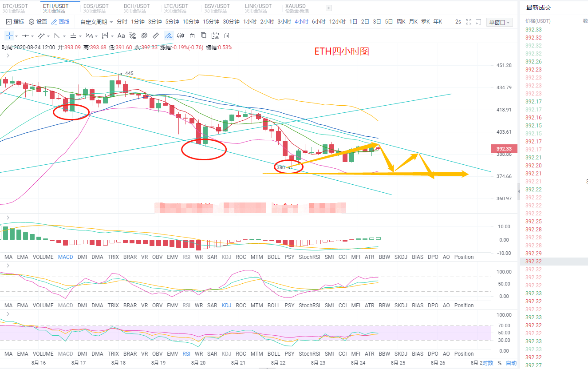This screenshot has width=588, height=369.
Task: Select StochRSI in the KDJ-highlighted indicator row
Action: click(309, 306)
